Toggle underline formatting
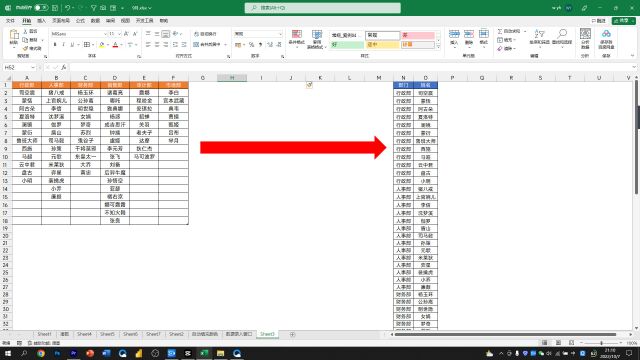This screenshot has width=640, height=360. click(72, 44)
